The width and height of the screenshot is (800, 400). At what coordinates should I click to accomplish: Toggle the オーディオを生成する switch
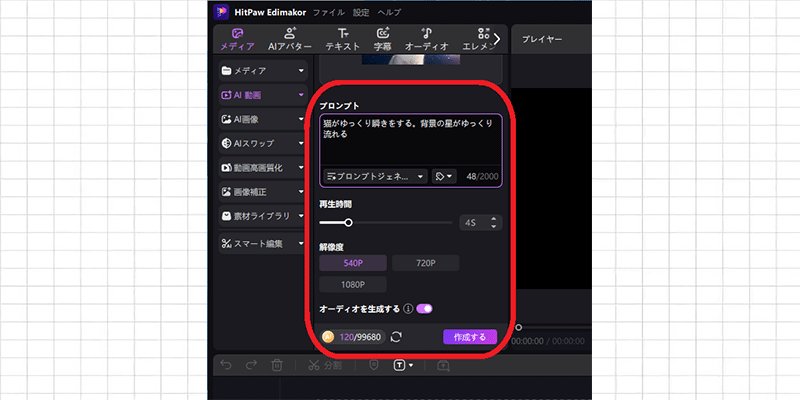point(424,309)
